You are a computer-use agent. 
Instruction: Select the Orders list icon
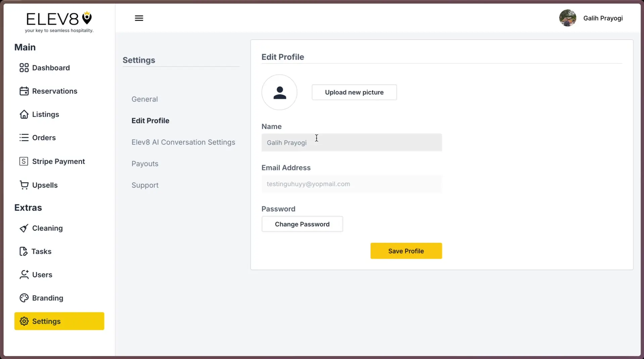tap(23, 137)
